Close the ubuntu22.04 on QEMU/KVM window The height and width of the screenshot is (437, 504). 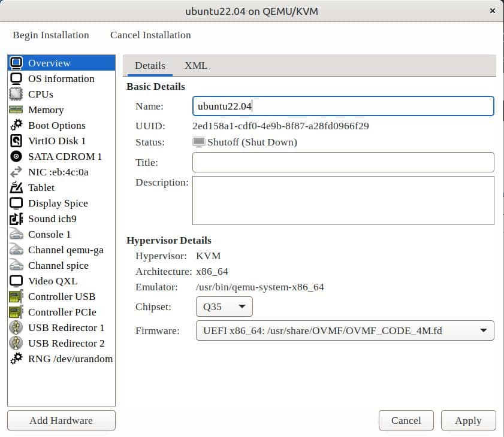[492, 11]
